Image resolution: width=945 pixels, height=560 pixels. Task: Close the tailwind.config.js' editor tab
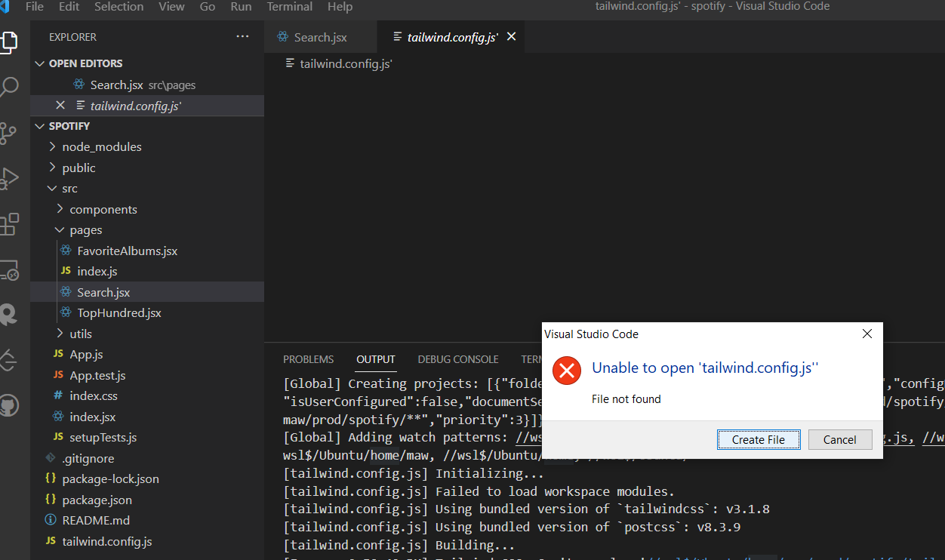511,36
